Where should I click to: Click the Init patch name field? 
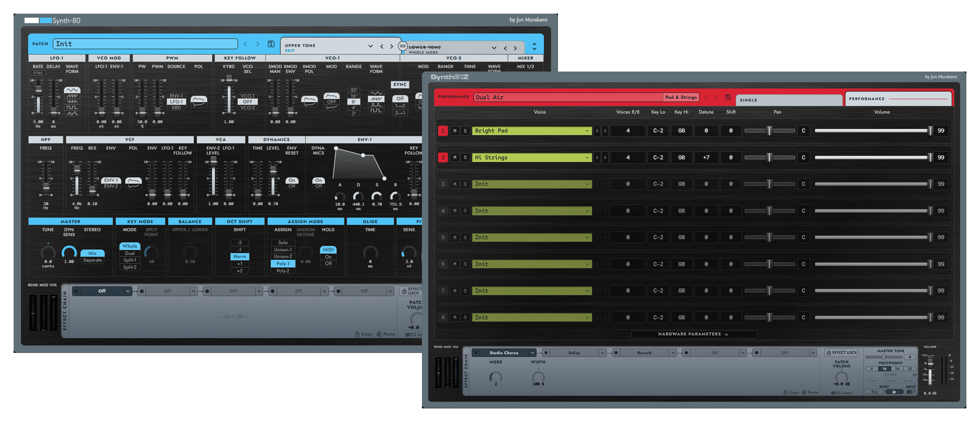145,44
